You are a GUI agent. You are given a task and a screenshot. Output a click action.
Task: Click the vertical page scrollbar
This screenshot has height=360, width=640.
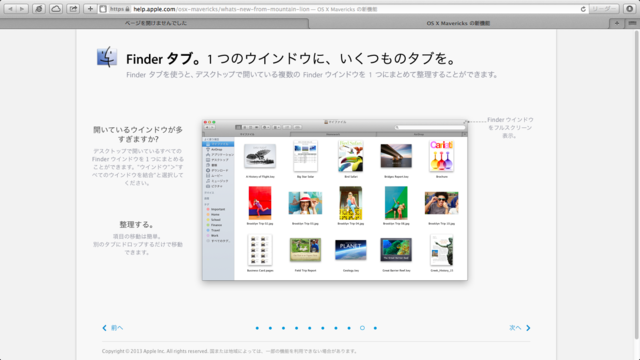click(x=637, y=184)
